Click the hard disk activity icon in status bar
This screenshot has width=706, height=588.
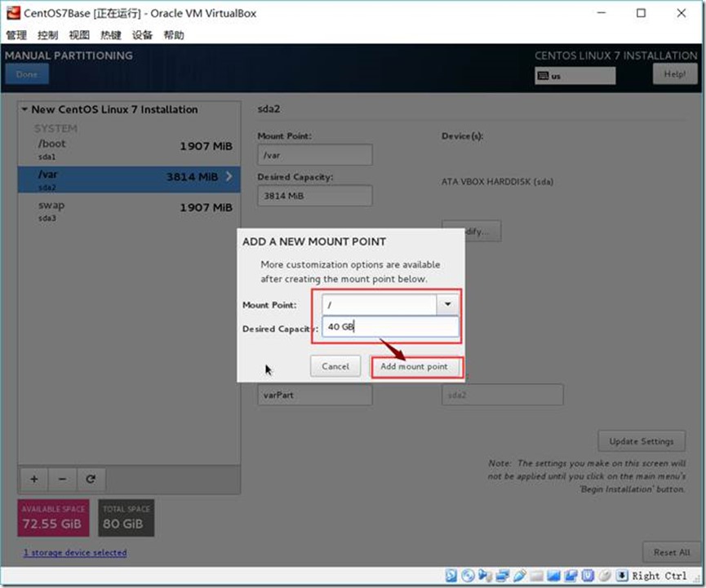coord(451,576)
